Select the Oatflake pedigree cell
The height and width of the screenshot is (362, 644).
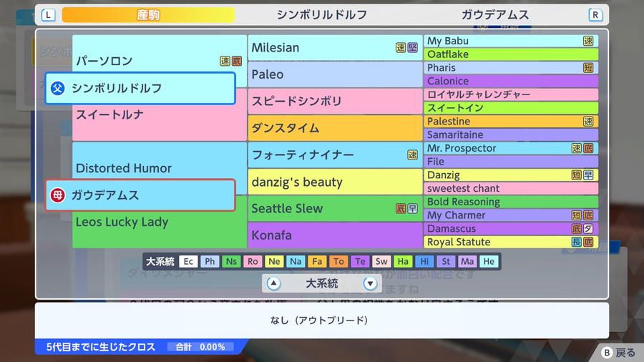tap(511, 54)
